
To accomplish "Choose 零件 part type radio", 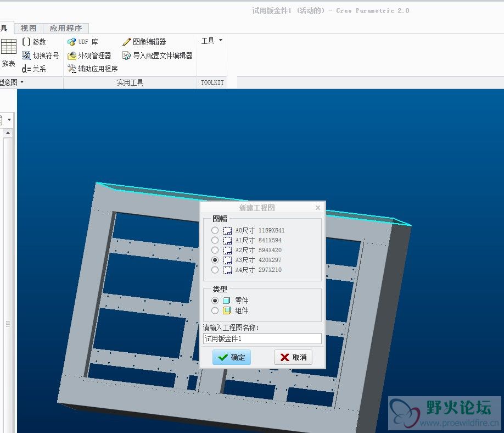I will (215, 301).
